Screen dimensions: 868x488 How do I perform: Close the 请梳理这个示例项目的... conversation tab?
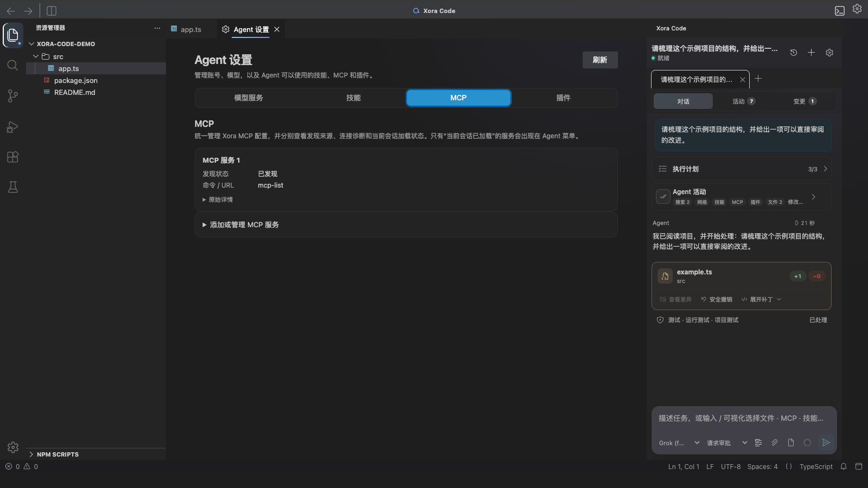[743, 80]
